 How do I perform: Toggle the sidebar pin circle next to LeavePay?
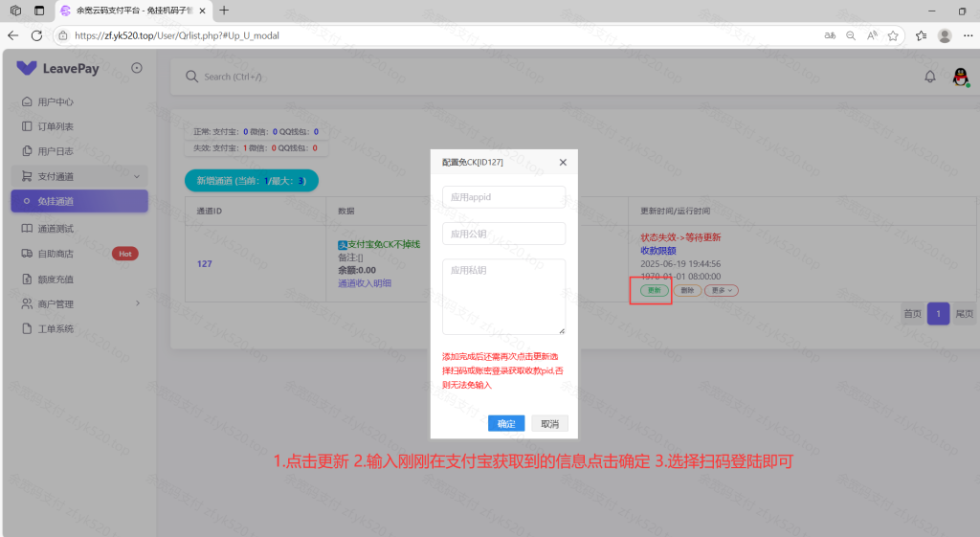137,68
